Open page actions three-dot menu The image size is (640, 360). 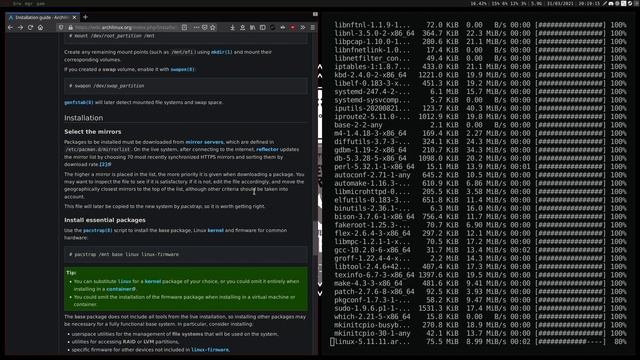[196, 27]
